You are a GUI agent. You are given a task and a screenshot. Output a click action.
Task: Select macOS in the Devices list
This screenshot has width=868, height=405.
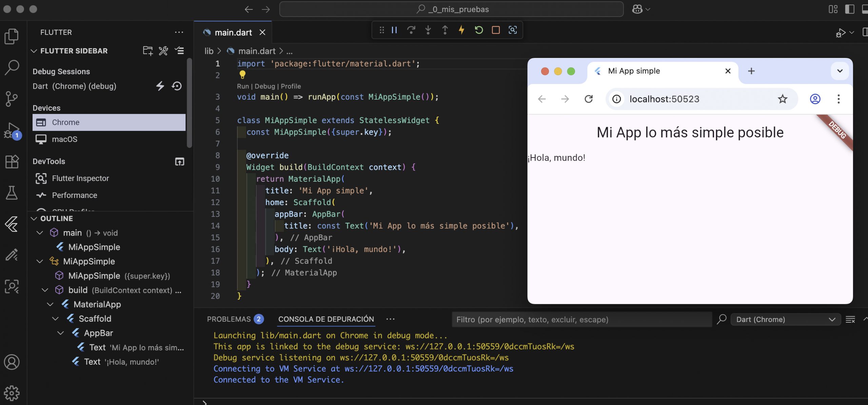(64, 139)
